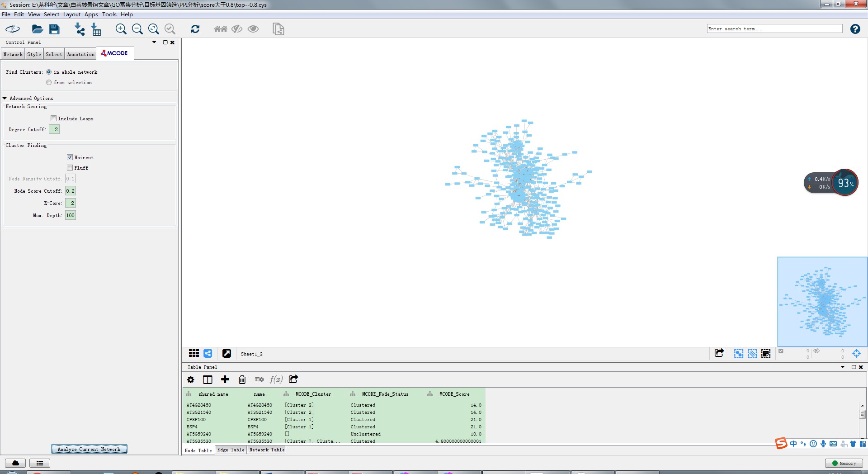Click the Memory status button
This screenshot has width=868, height=474.
pos(844,463)
